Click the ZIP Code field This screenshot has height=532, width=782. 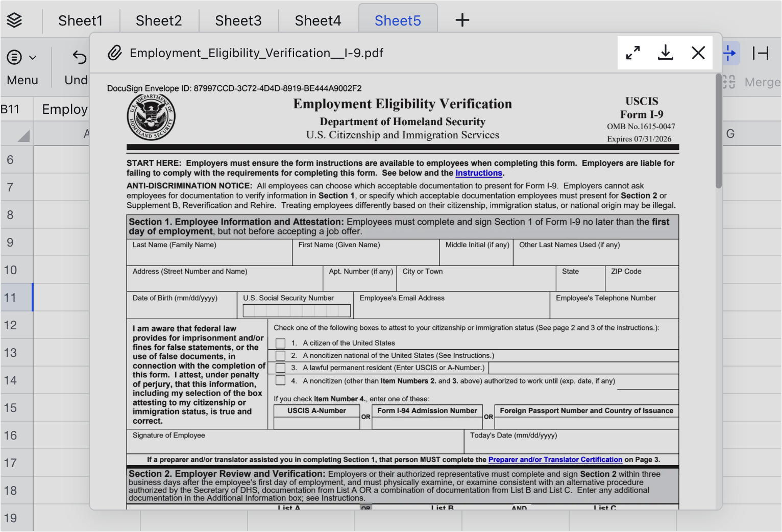coord(642,278)
